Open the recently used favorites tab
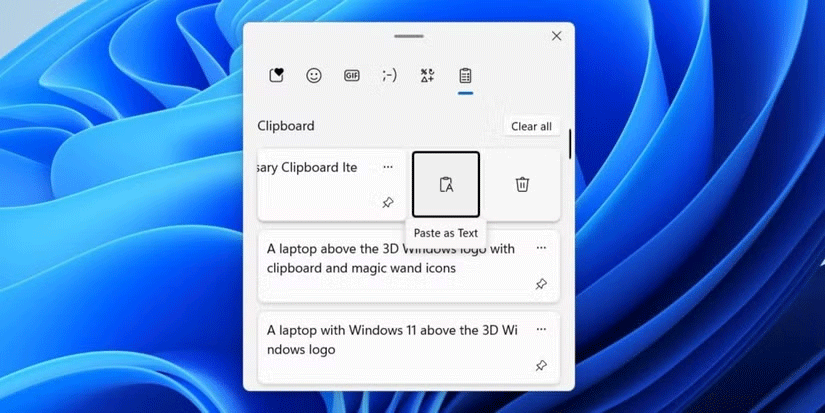The height and width of the screenshot is (413, 825). point(276,76)
